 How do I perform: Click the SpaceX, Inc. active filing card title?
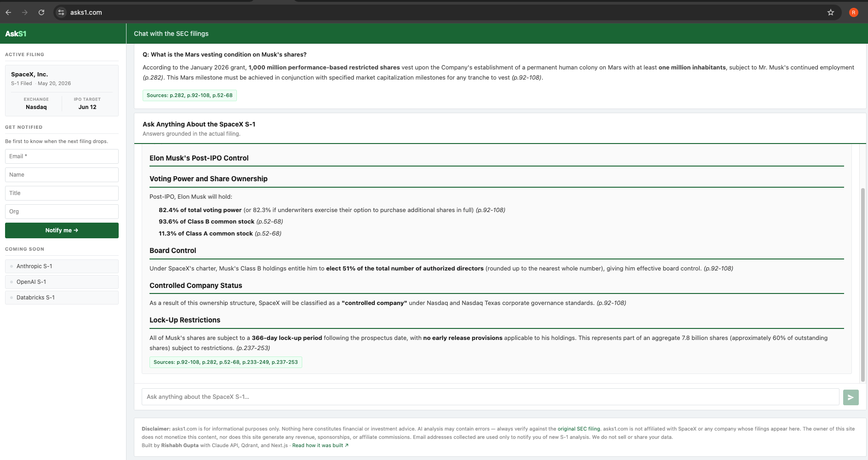[29, 74]
